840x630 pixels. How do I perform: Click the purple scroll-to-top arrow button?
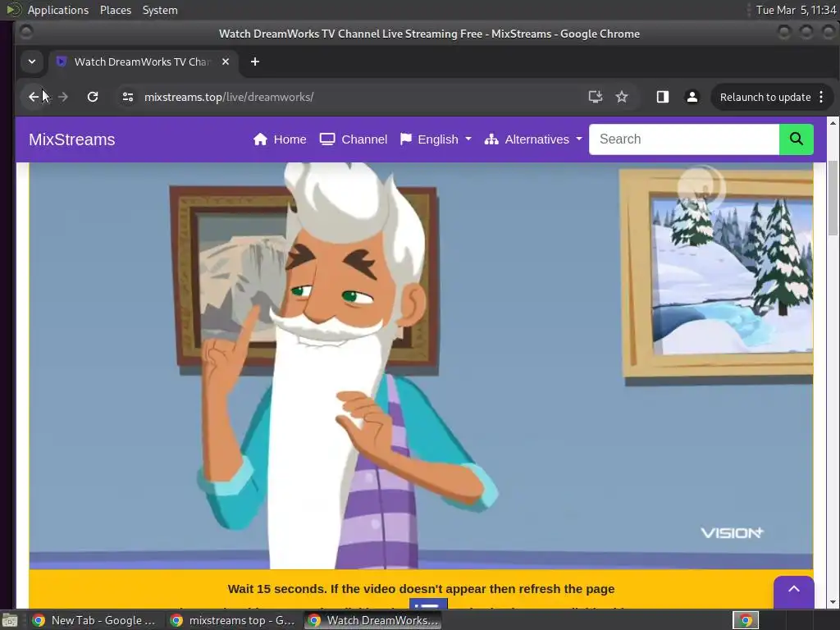794,591
